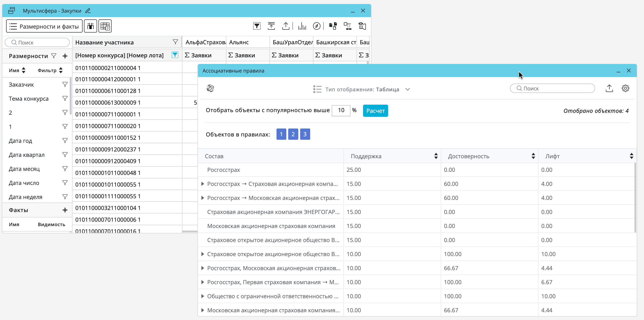The image size is (644, 320).
Task: Add a new dimension with plus icon
Action: (x=65, y=56)
